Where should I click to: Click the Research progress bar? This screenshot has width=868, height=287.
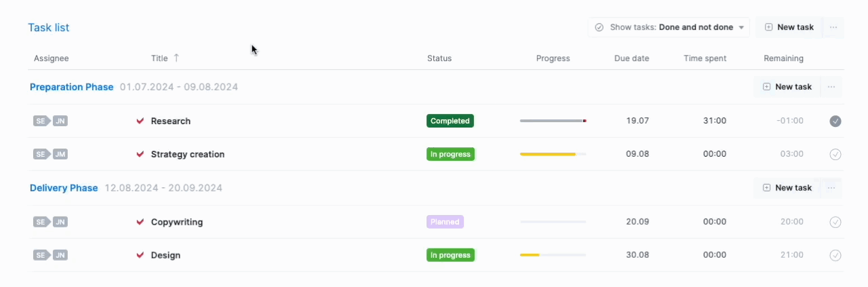tap(553, 121)
